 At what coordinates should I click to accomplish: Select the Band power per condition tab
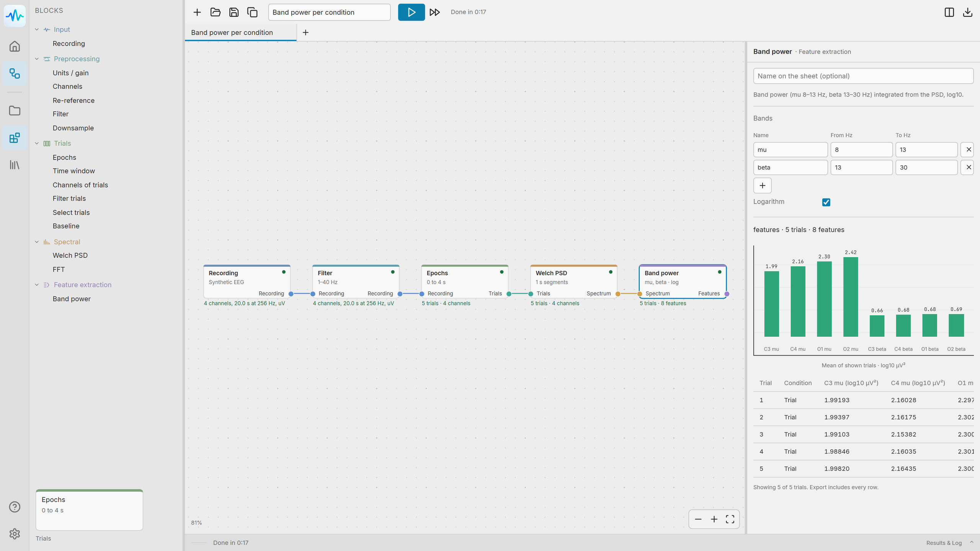241,33
